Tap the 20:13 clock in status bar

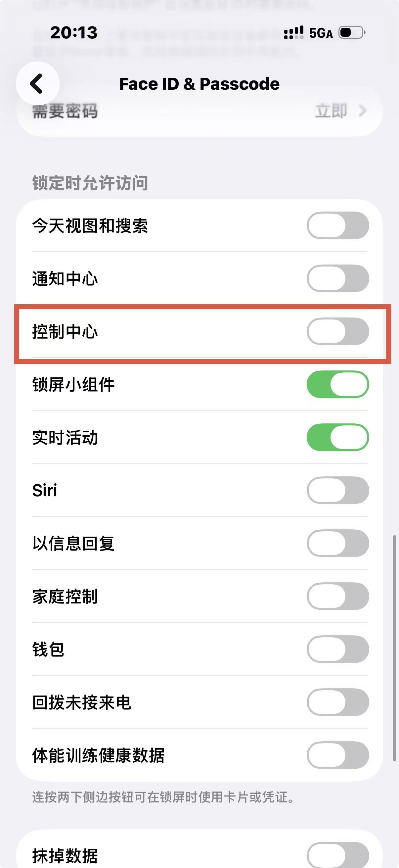point(74,33)
